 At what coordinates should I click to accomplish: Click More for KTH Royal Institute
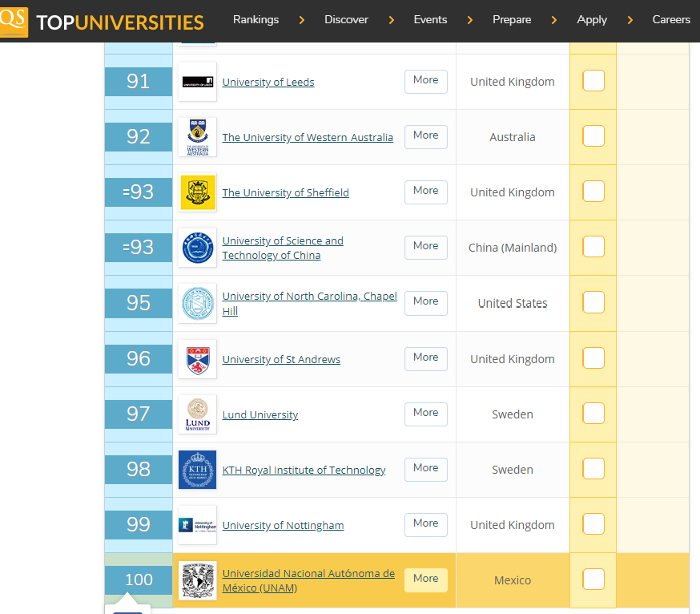click(x=426, y=470)
